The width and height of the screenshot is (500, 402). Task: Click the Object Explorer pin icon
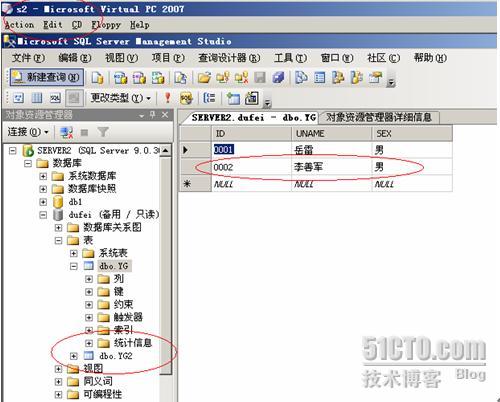pos(153,115)
